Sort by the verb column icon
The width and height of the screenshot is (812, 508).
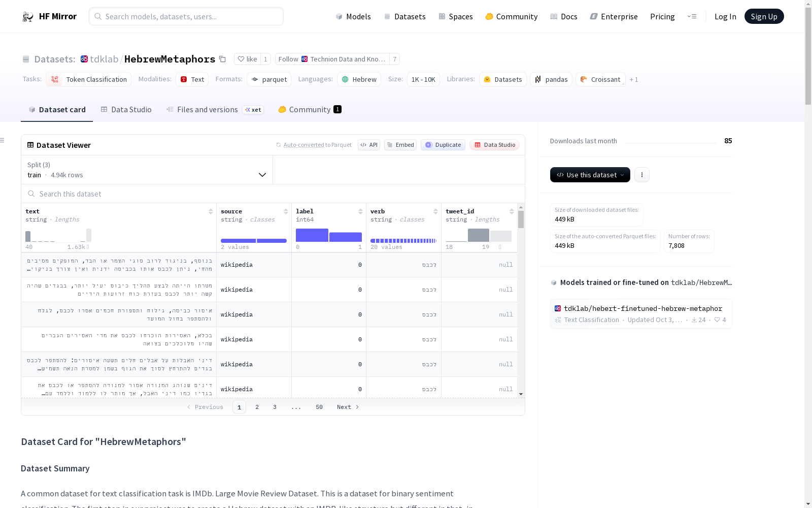tap(435, 211)
